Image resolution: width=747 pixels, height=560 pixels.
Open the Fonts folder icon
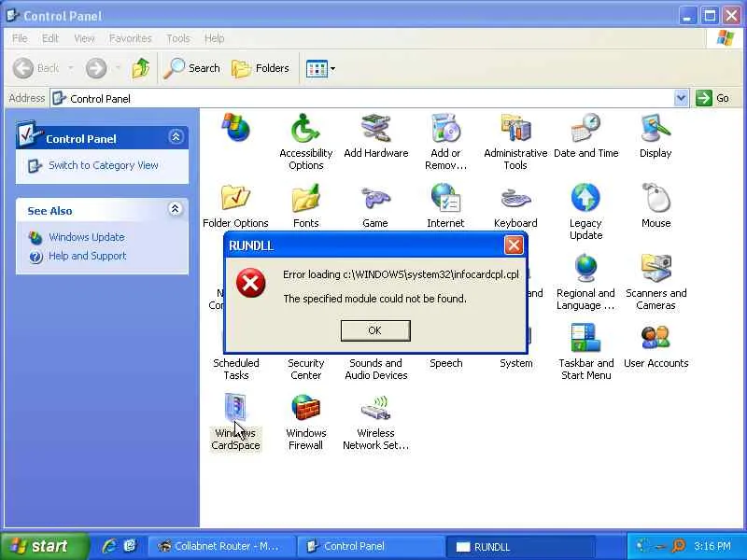[x=305, y=205]
